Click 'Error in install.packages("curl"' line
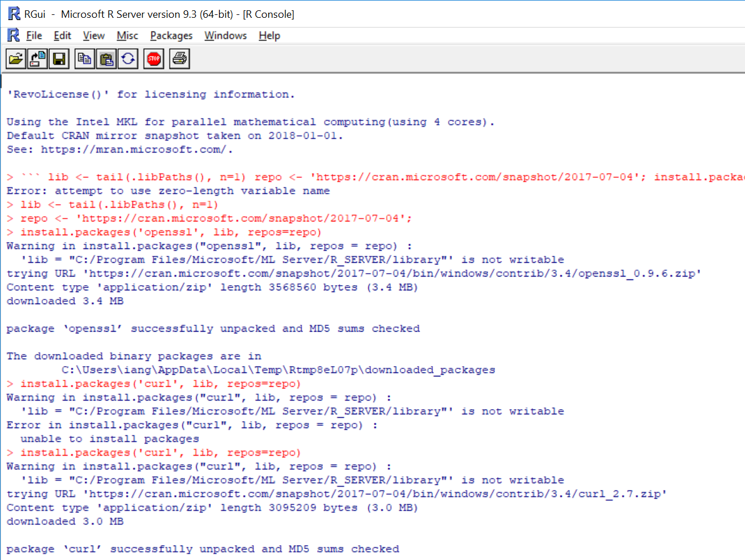The height and width of the screenshot is (560, 745). tap(192, 425)
